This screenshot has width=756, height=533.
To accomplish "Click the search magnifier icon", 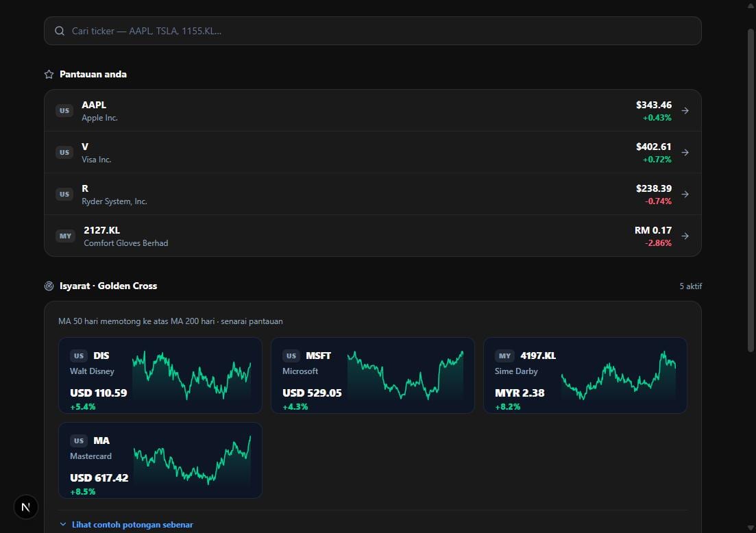I will coord(60,31).
